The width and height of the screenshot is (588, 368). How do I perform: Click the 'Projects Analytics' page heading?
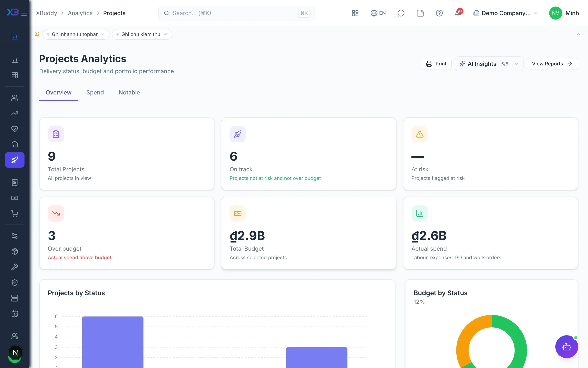click(x=83, y=59)
